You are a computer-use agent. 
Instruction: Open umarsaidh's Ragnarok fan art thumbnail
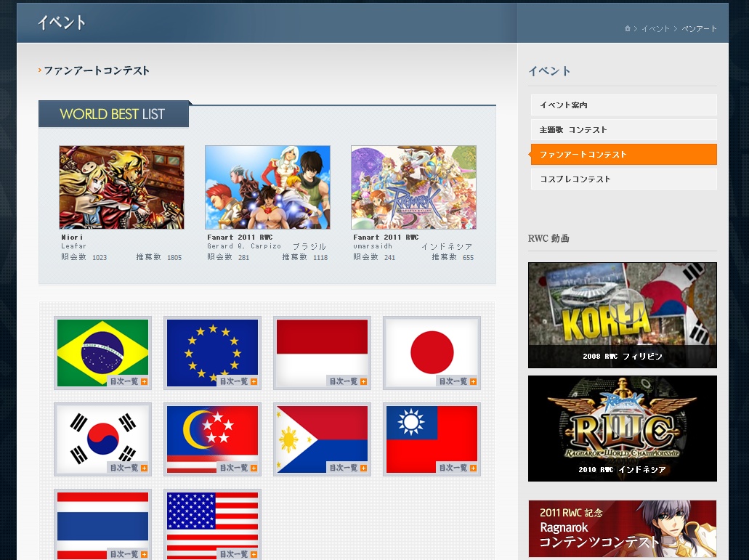pos(413,187)
